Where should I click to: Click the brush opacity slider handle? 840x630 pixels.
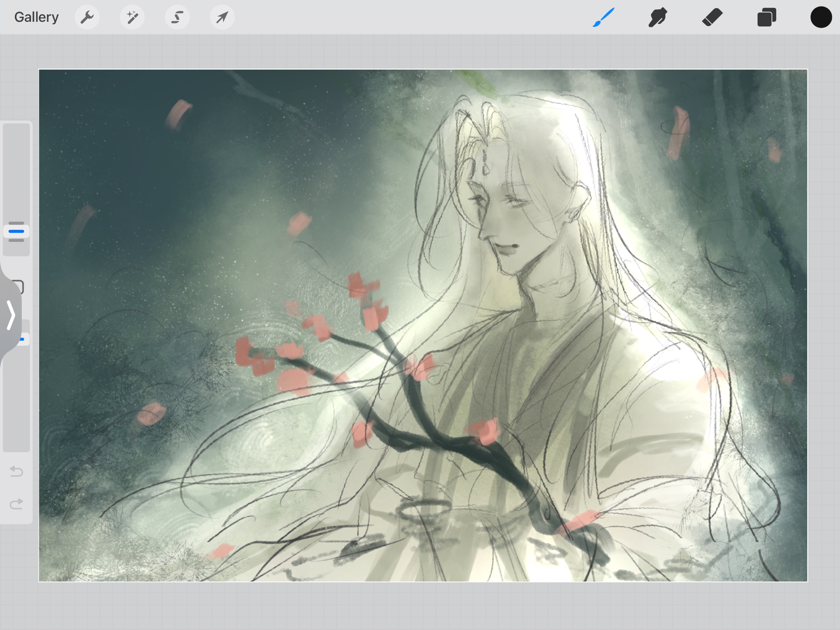pyautogui.click(x=24, y=339)
